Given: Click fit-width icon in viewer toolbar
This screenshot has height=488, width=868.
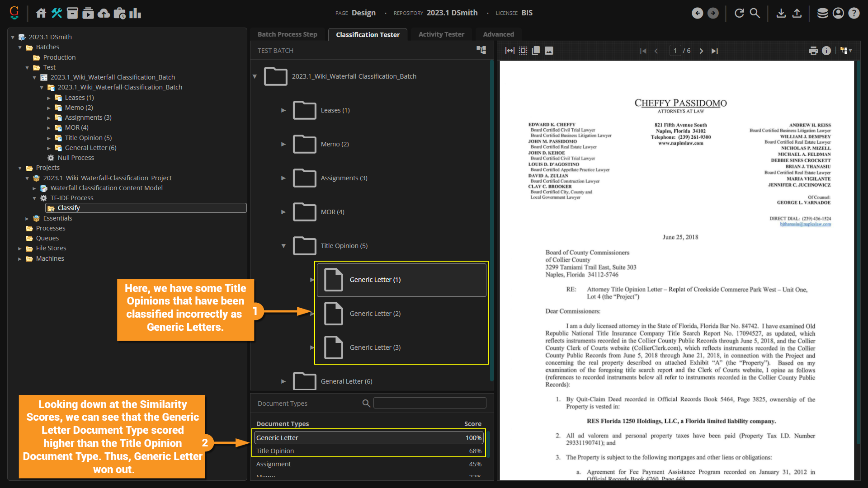Looking at the screenshot, I should pyautogui.click(x=509, y=51).
